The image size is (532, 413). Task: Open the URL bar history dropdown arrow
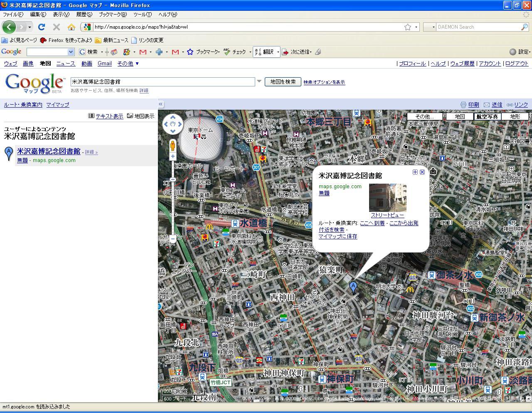coord(416,27)
